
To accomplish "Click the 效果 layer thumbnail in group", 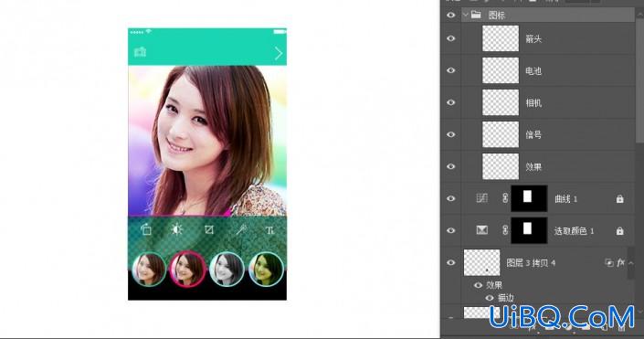I will point(501,166).
